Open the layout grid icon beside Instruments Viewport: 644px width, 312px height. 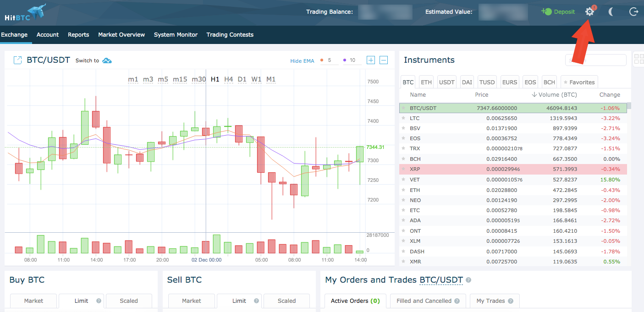tap(639, 59)
